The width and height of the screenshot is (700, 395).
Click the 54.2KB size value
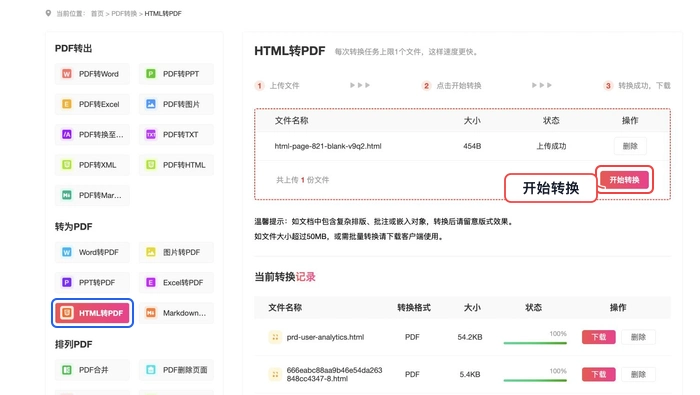point(470,337)
